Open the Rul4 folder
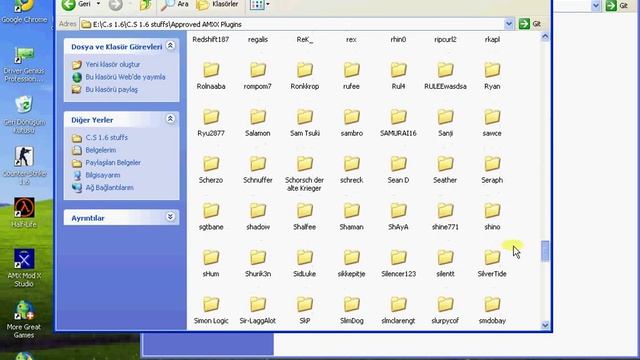640x360 pixels. click(x=398, y=76)
